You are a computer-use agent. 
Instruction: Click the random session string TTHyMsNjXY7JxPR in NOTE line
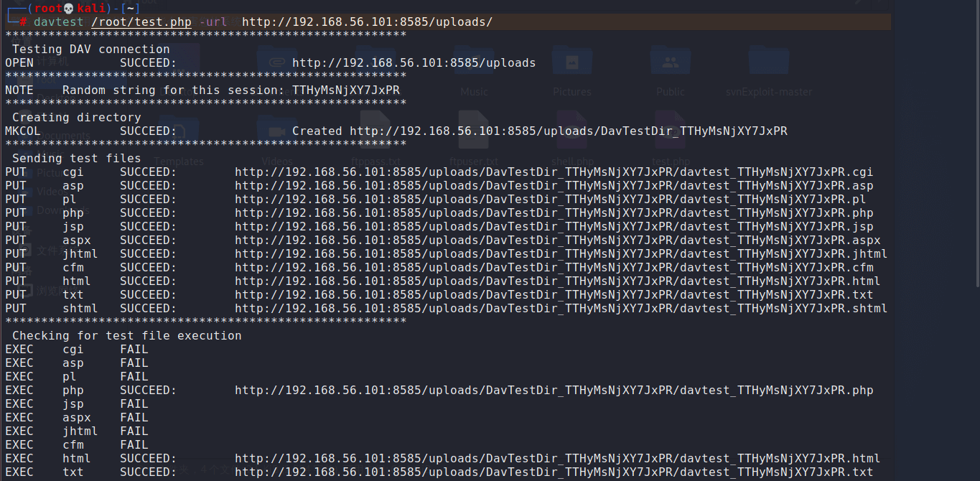click(x=346, y=90)
